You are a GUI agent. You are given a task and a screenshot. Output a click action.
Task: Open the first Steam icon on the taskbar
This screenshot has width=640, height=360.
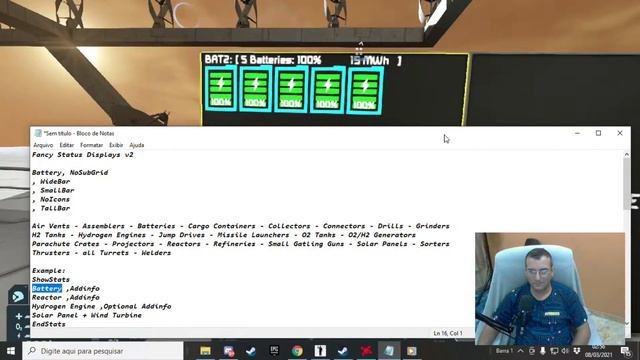coord(251,351)
